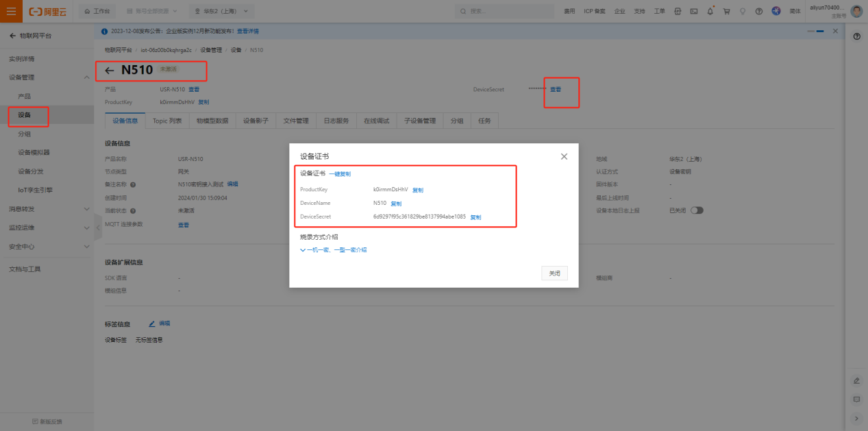Expand the 消息转发 sidebar menu
The height and width of the screenshot is (431, 868).
(x=47, y=208)
